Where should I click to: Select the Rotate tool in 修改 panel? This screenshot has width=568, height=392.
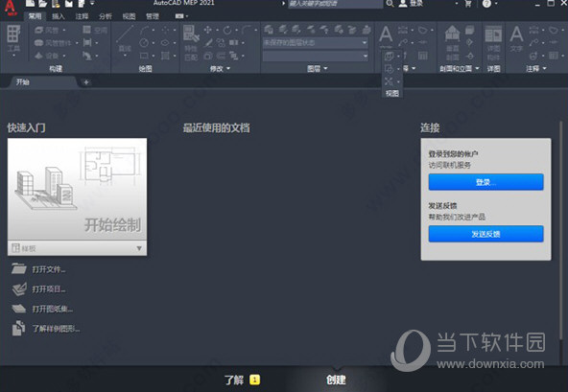pos(227,30)
